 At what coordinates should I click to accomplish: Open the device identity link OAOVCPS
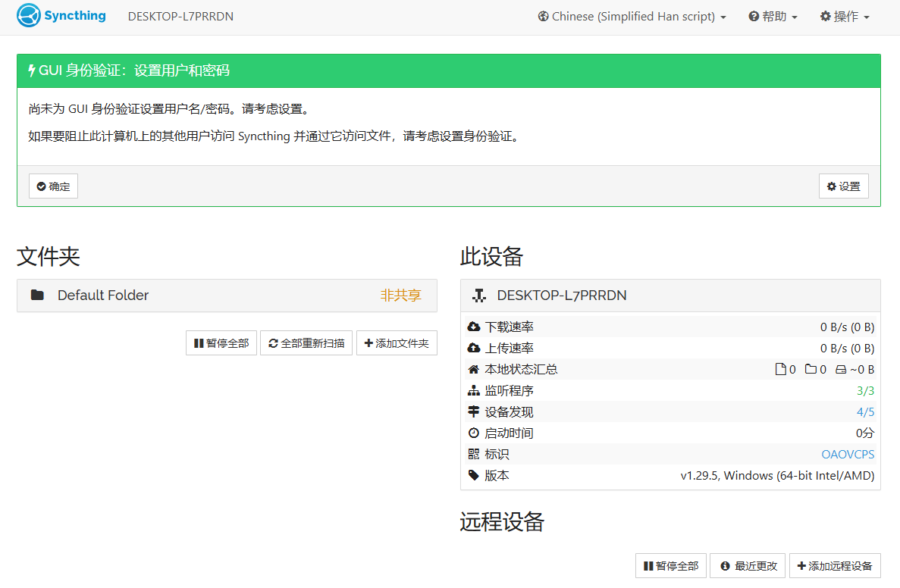[x=848, y=454]
